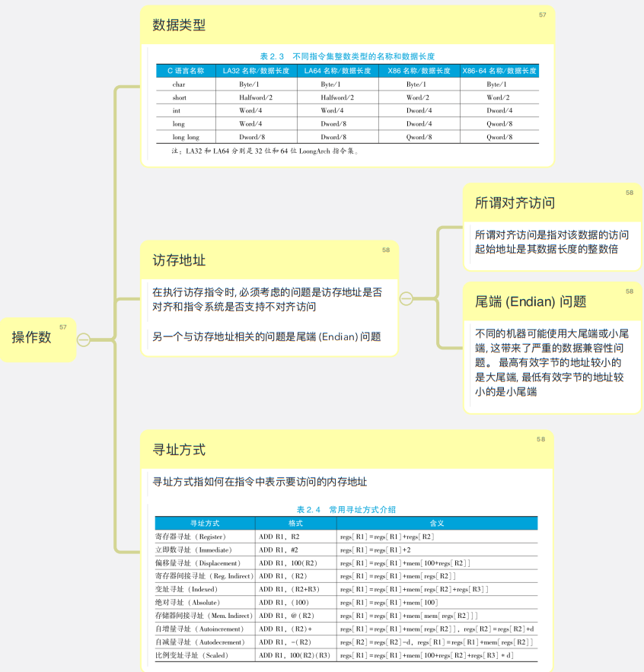Click the LA32 名称/数据长度 column header

256,71
